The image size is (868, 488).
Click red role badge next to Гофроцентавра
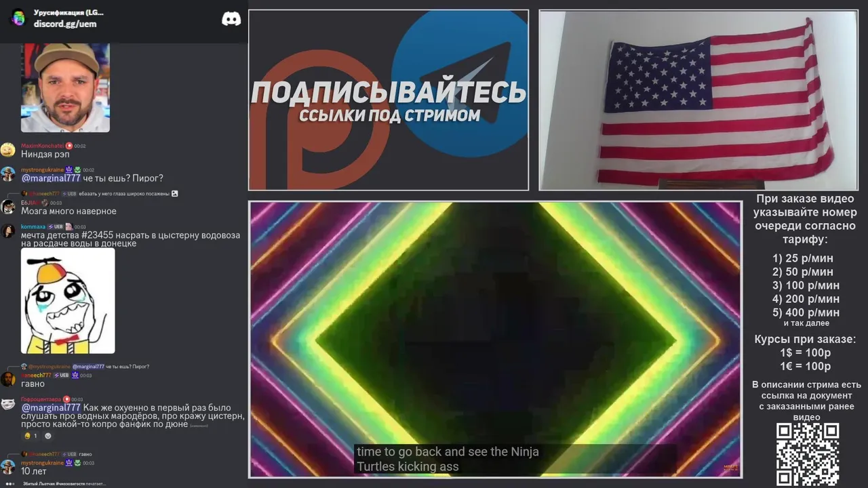pyautogui.click(x=67, y=399)
